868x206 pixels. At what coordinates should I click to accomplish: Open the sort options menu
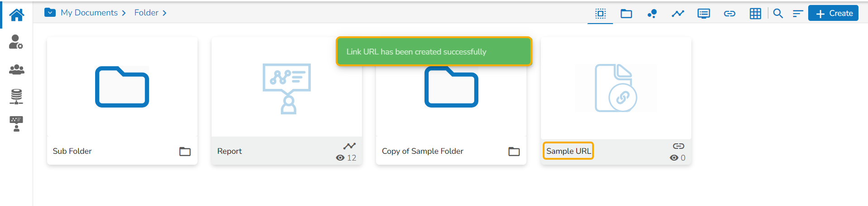797,14
